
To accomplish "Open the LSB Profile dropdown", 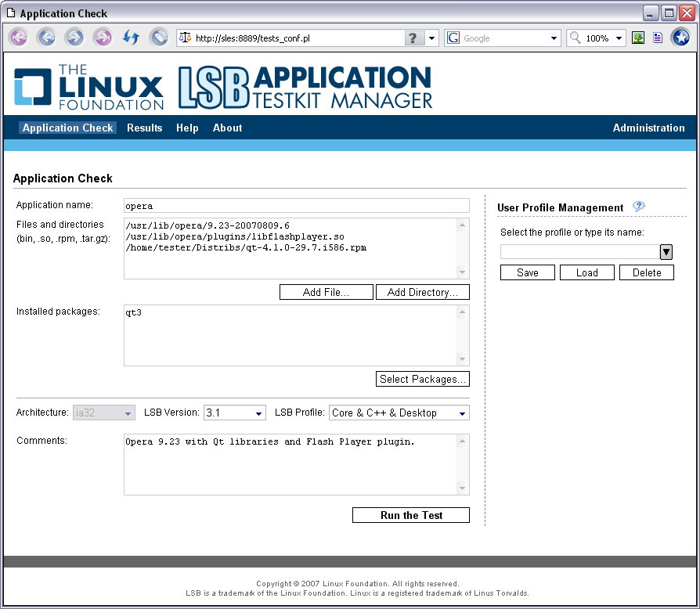I will pos(399,413).
